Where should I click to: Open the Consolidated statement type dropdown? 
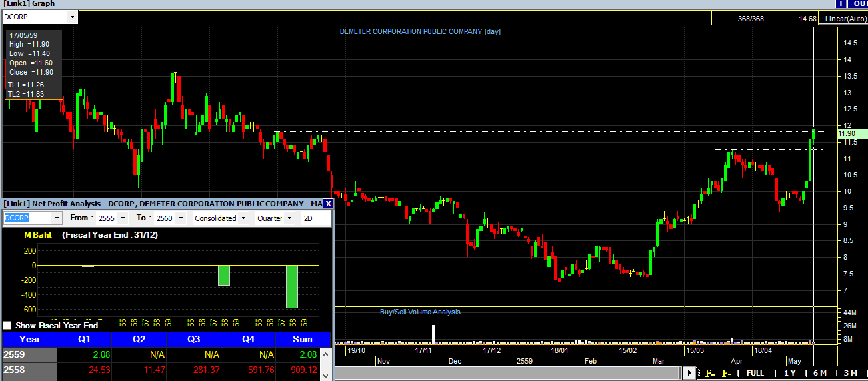point(244,218)
